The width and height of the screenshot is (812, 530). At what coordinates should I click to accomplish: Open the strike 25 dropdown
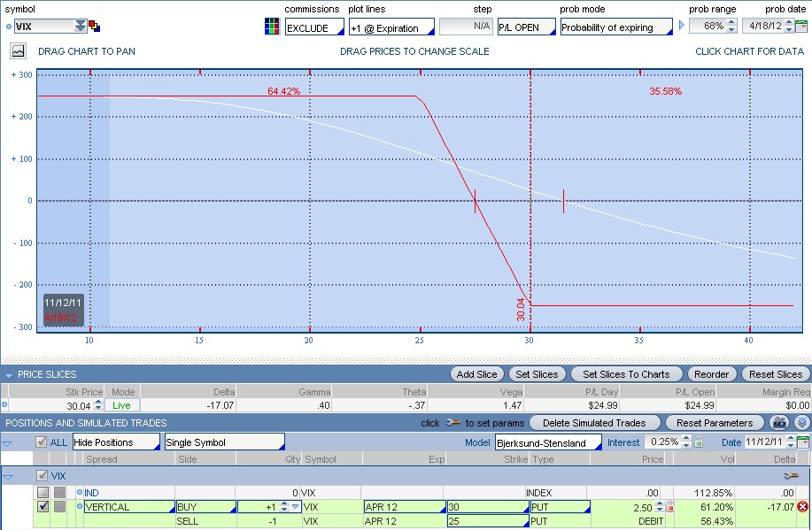click(488, 521)
